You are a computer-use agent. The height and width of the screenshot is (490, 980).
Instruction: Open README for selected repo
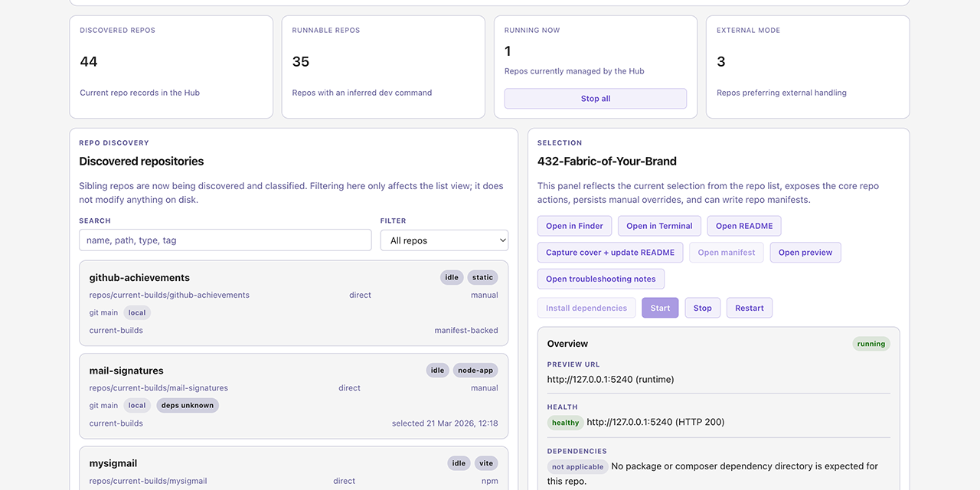point(743,226)
